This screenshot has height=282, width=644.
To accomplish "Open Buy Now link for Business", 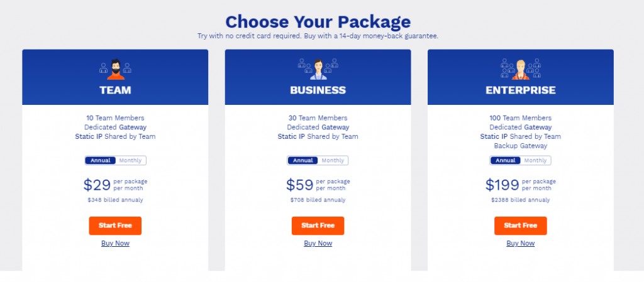I will pos(318,243).
